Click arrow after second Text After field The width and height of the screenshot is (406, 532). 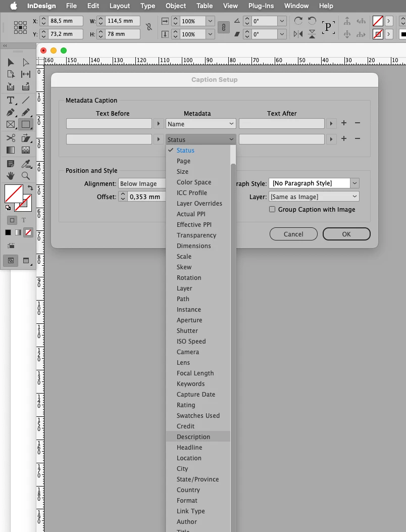[331, 139]
